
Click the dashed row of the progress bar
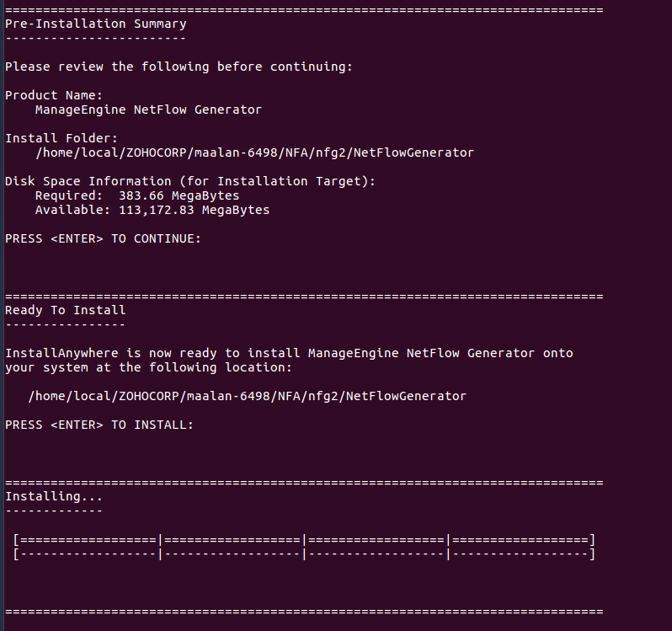click(x=304, y=553)
